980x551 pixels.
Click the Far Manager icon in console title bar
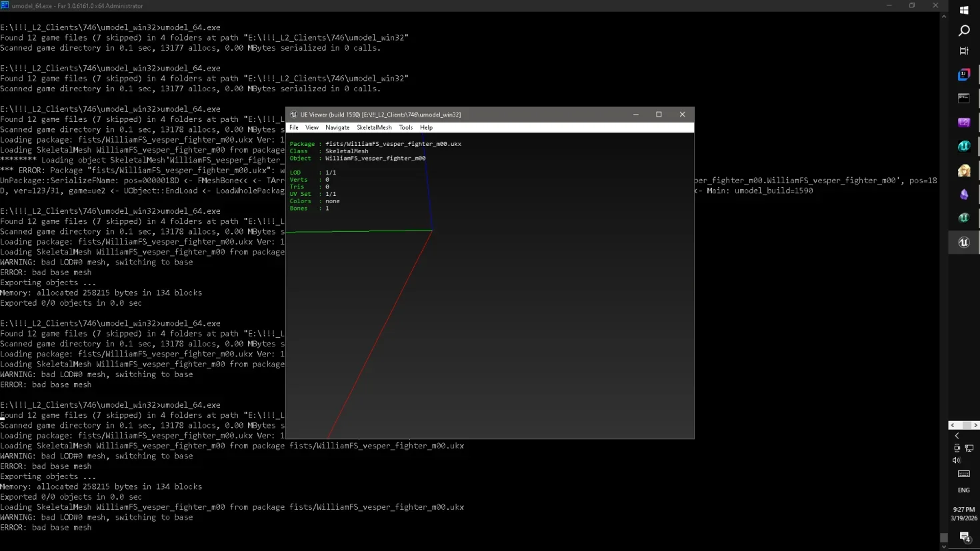5,5
